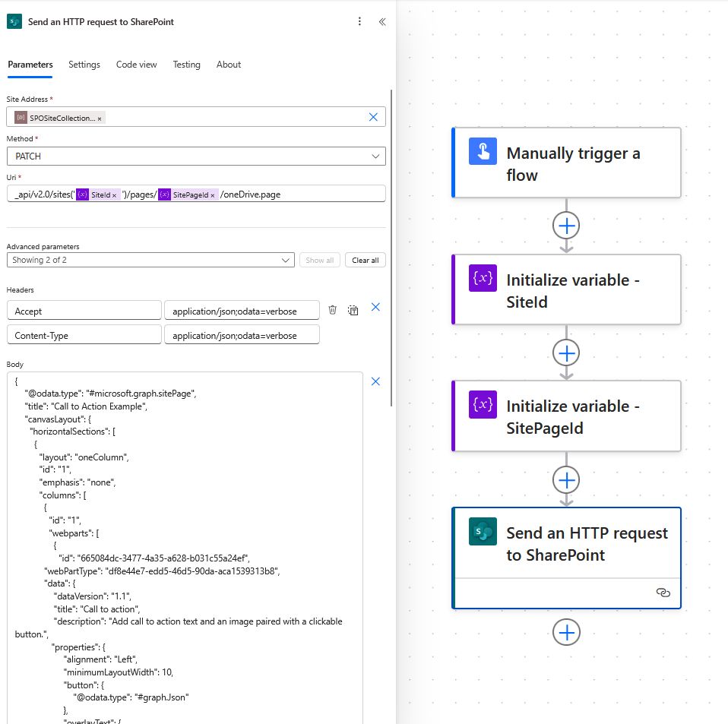Viewport: 728px width, 724px height.
Task: Click SharePoint icon on canvas card
Action: point(483,531)
